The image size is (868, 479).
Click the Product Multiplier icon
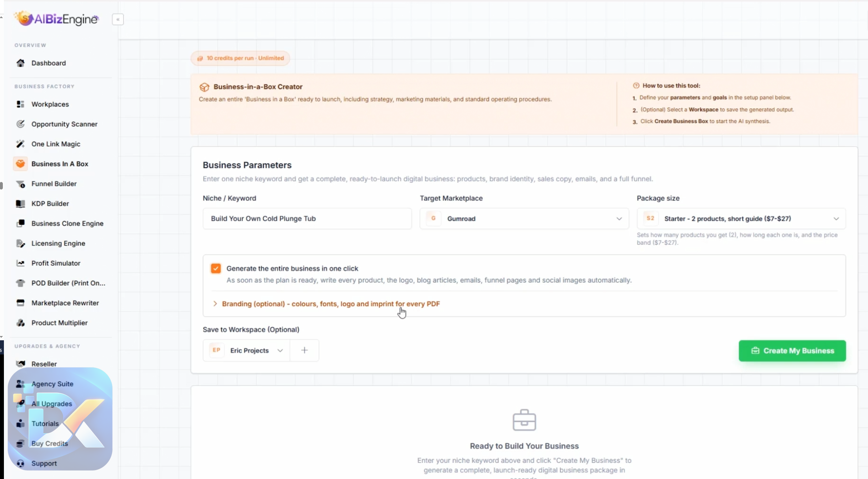tap(21, 323)
